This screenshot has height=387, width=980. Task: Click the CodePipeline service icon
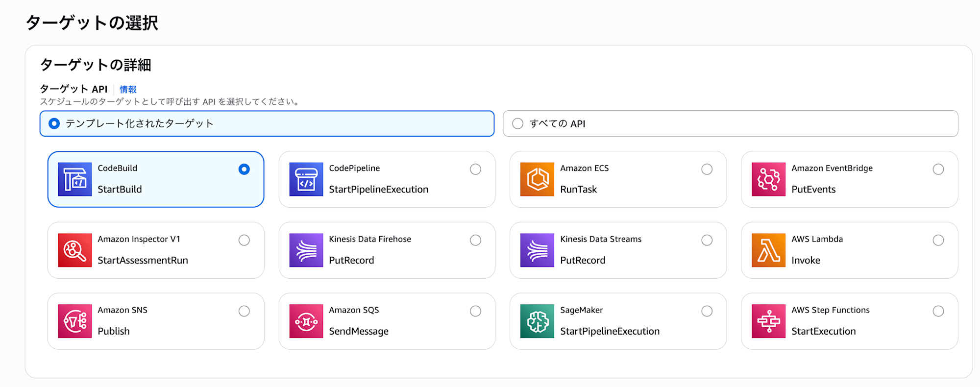(x=306, y=179)
